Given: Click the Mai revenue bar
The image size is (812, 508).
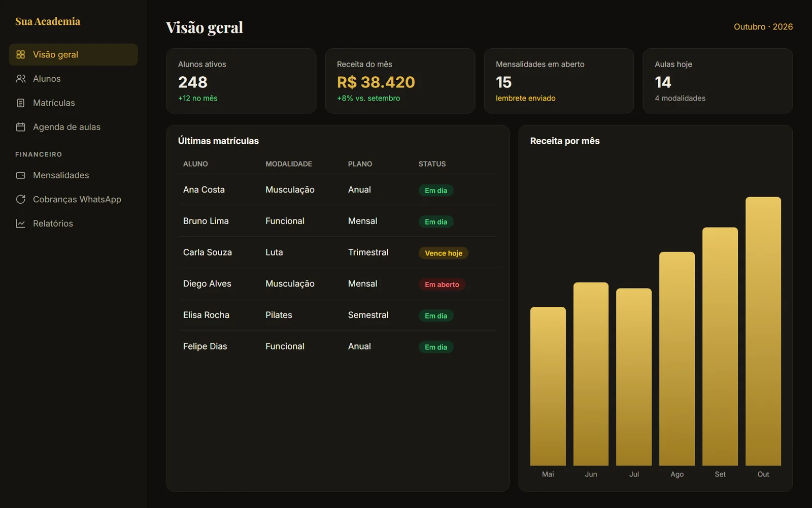Looking at the screenshot, I should (x=548, y=386).
